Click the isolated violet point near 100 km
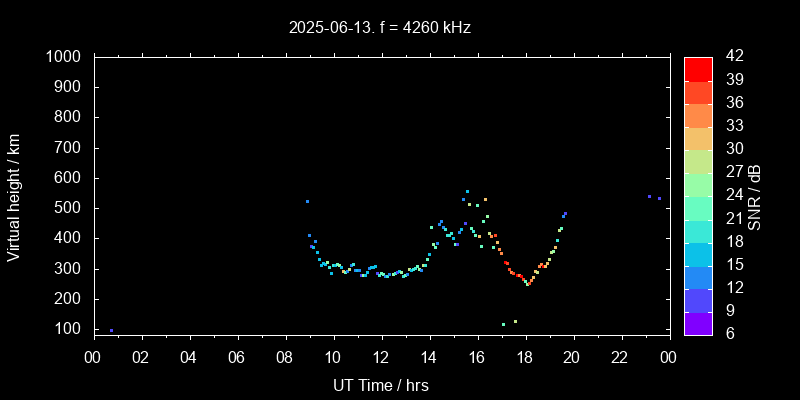This screenshot has width=800, height=400. click(111, 330)
